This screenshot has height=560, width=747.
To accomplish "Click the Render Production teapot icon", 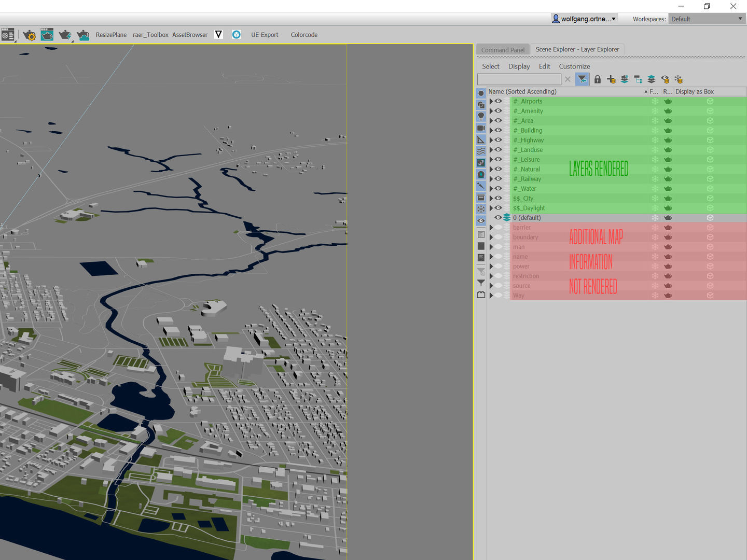I will pyautogui.click(x=65, y=35).
